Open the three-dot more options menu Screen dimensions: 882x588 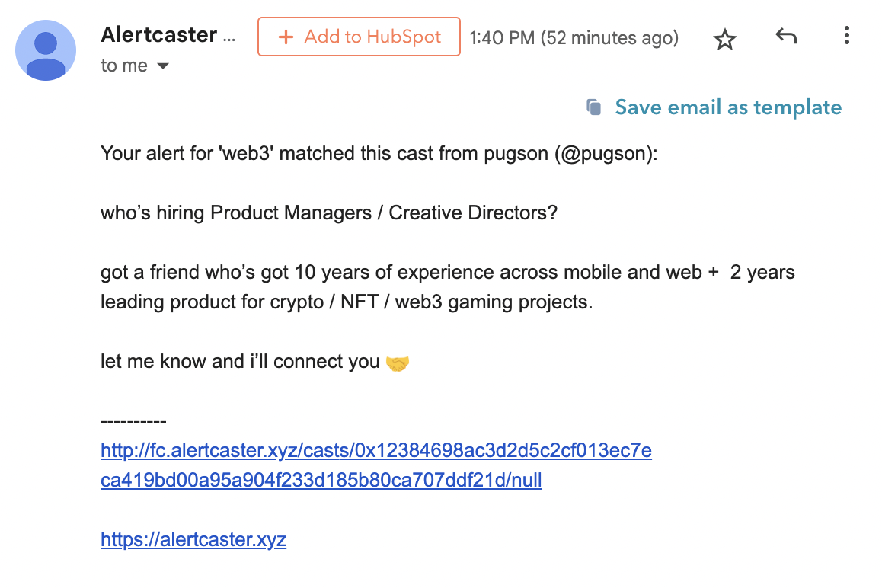(x=847, y=36)
